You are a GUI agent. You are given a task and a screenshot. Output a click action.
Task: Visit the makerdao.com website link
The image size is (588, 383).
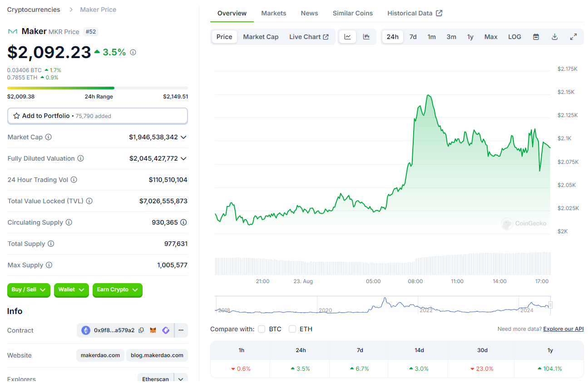pos(100,355)
